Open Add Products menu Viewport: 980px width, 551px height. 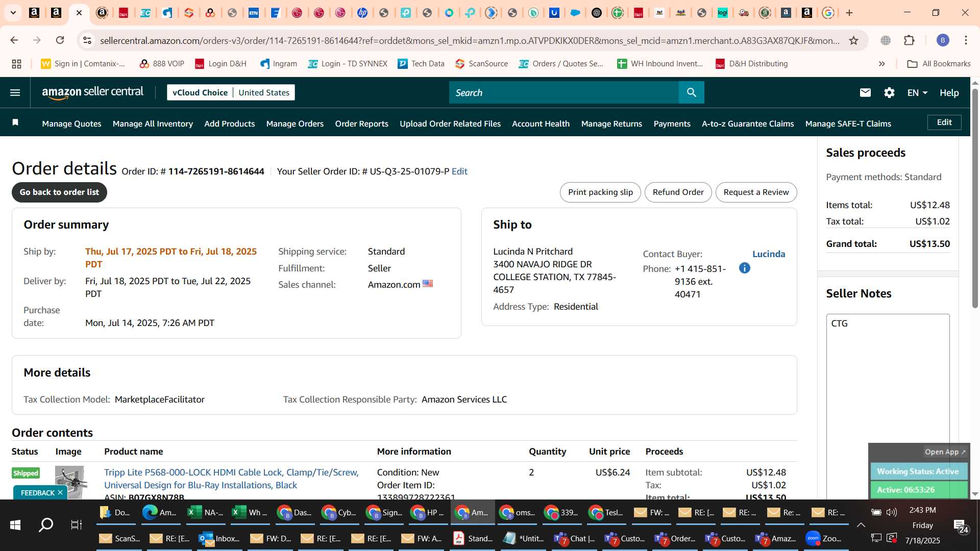coord(229,123)
